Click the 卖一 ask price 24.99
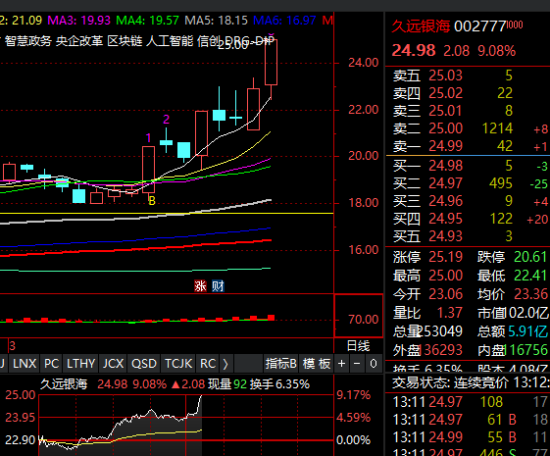The image size is (550, 456). pos(445,146)
